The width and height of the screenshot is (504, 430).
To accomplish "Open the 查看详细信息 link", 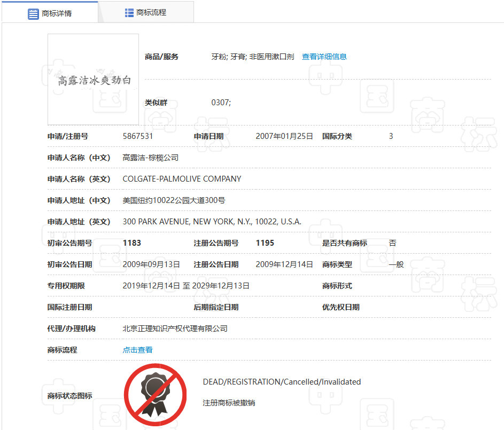I will pos(324,57).
